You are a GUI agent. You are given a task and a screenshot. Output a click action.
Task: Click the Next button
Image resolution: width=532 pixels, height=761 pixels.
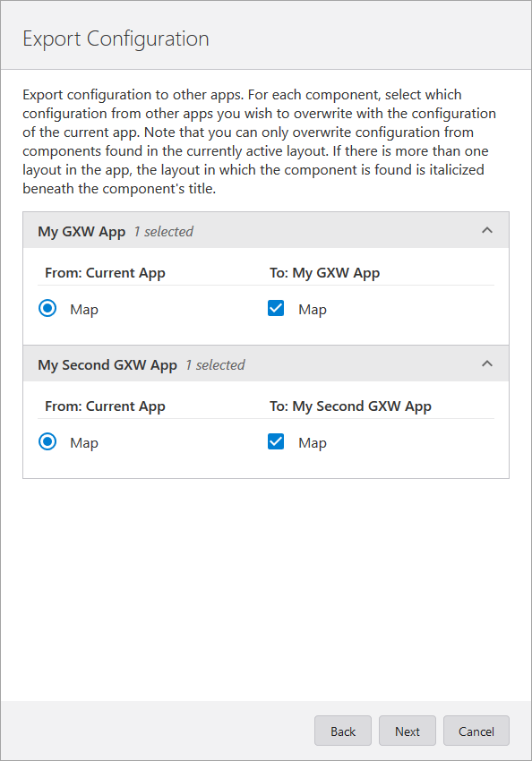(407, 731)
